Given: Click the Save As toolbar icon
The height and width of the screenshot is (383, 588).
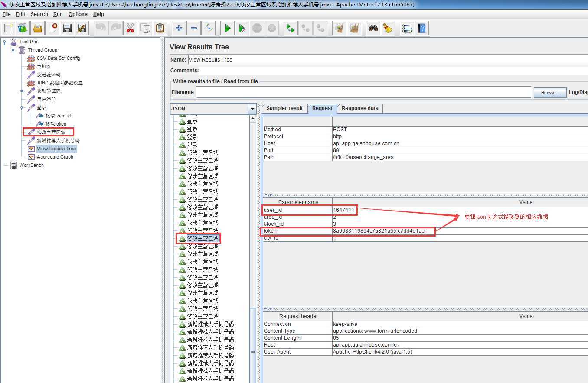Looking at the screenshot, I should 82,29.
